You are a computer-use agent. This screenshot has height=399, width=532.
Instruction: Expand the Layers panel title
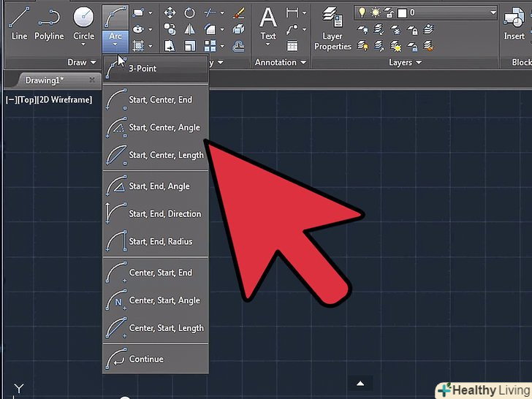(x=405, y=62)
